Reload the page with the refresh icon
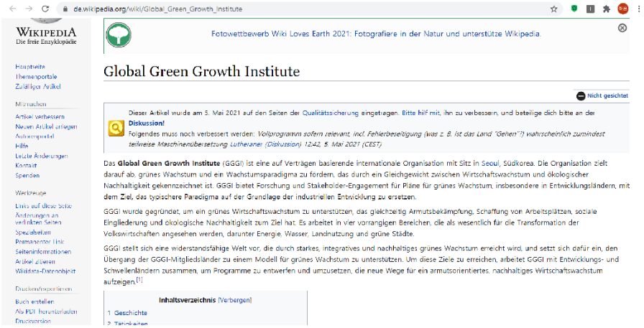Image resolution: width=644 pixels, height=328 pixels. (45, 9)
